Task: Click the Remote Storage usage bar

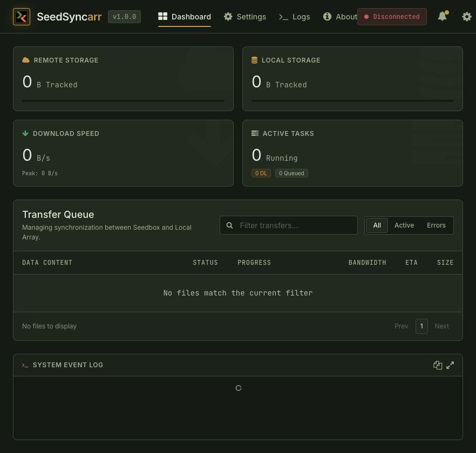Action: click(123, 101)
